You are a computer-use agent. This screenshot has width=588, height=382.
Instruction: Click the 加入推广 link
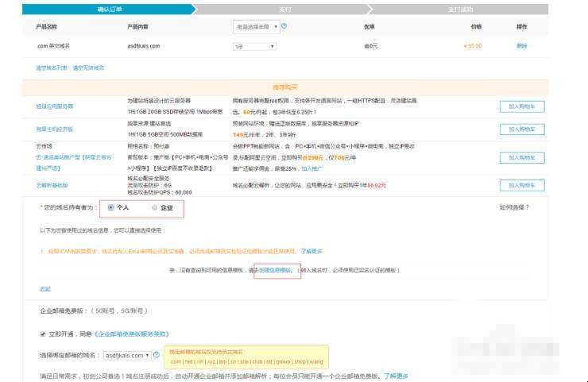(x=311, y=168)
